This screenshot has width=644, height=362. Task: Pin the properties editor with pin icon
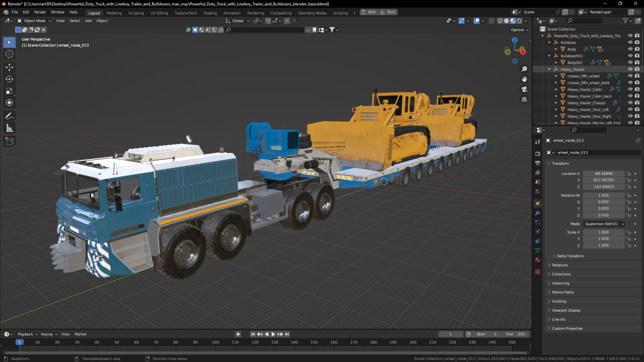pos(638,140)
